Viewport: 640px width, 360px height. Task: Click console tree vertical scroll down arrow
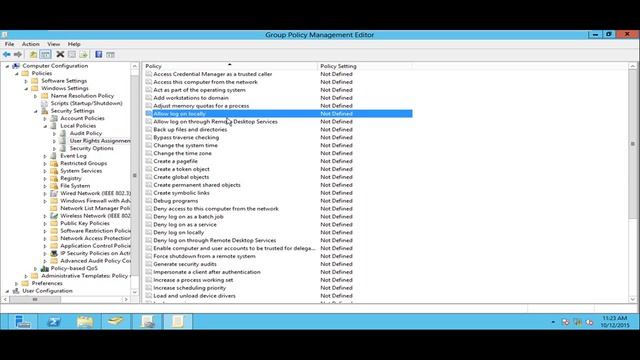click(135, 292)
